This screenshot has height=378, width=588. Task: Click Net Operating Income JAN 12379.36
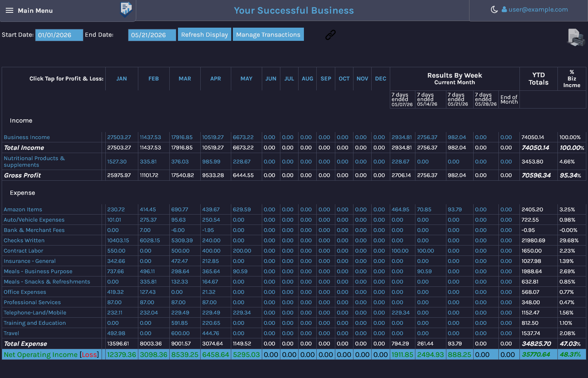pyautogui.click(x=121, y=354)
